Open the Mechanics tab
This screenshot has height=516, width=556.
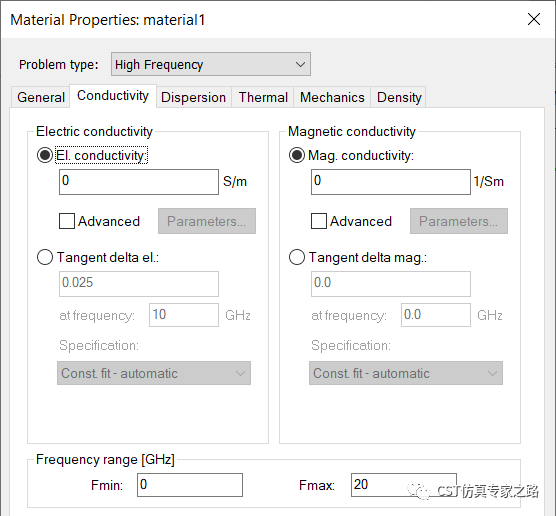pyautogui.click(x=332, y=97)
